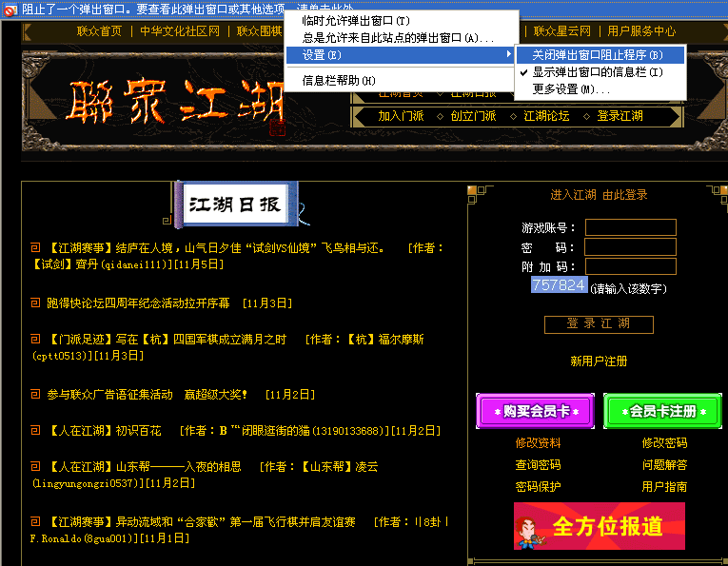Click the bullet icon beside 参与联众广告语征集活动

pos(35,394)
